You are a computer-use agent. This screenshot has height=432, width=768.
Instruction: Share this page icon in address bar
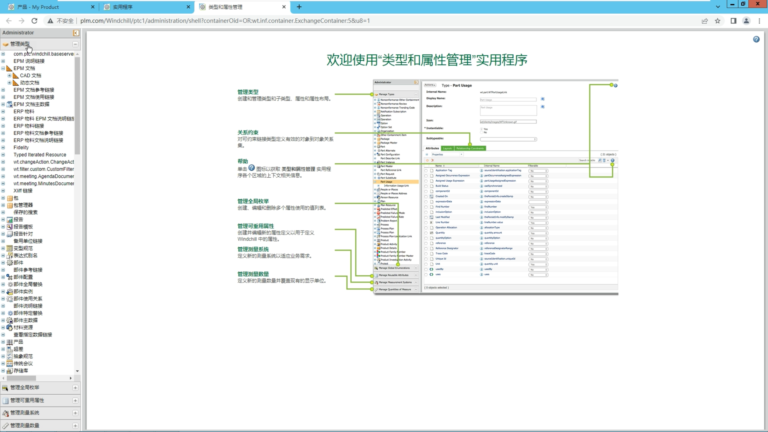[x=705, y=21]
